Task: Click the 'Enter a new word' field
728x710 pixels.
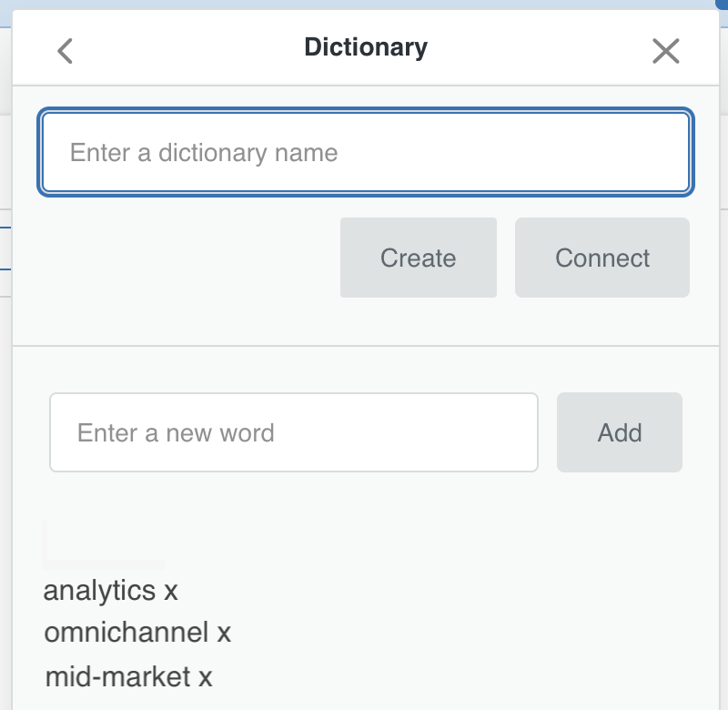Action: click(x=293, y=432)
